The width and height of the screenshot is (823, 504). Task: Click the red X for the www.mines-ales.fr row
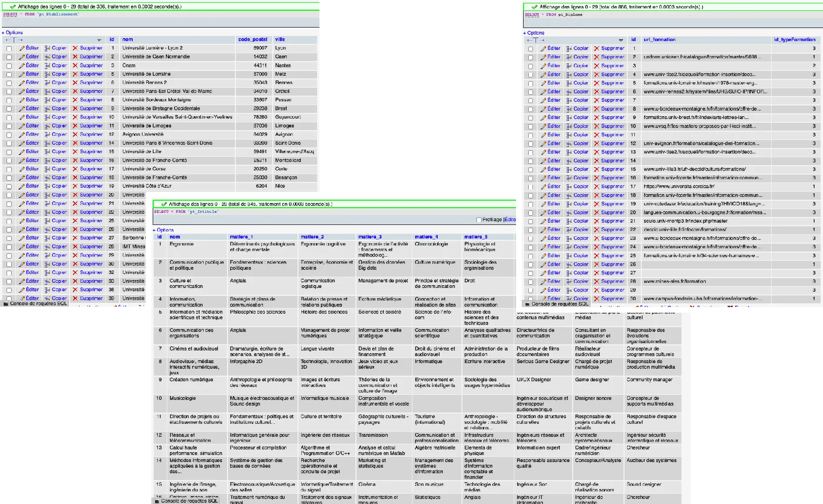(596, 282)
